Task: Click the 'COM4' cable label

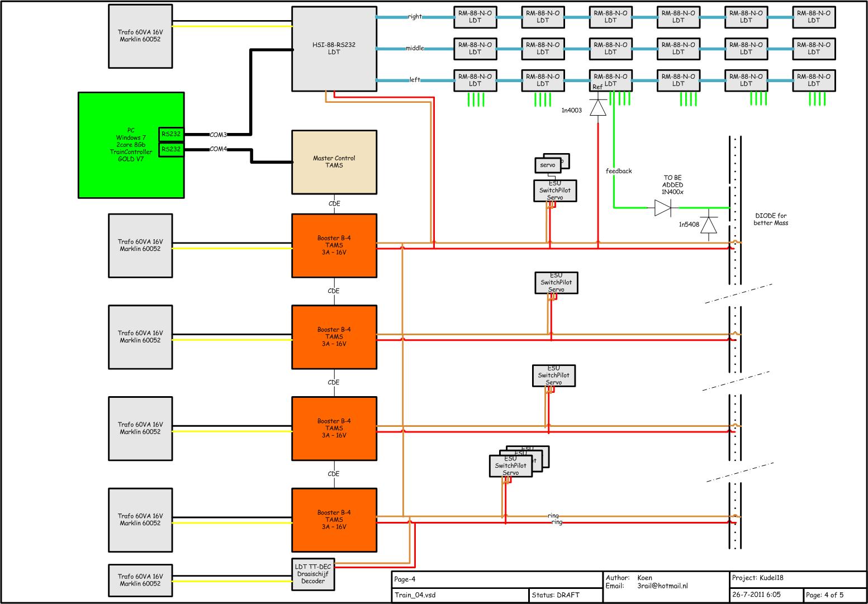Action: (x=219, y=149)
